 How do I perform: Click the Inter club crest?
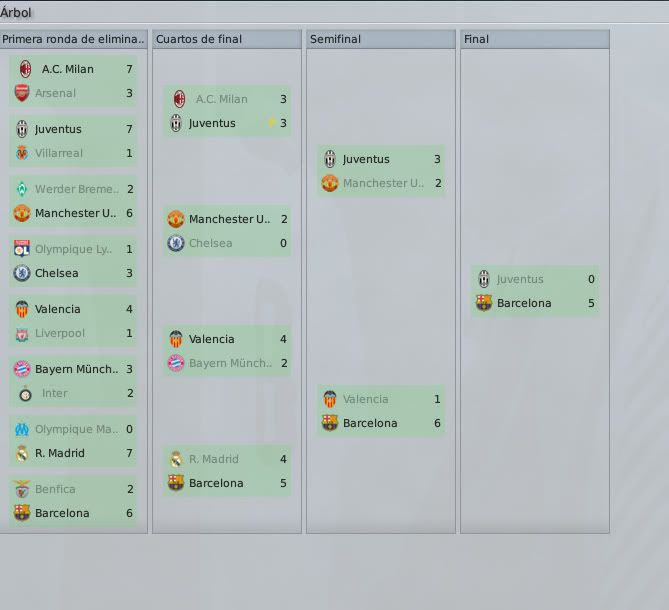(x=26, y=393)
